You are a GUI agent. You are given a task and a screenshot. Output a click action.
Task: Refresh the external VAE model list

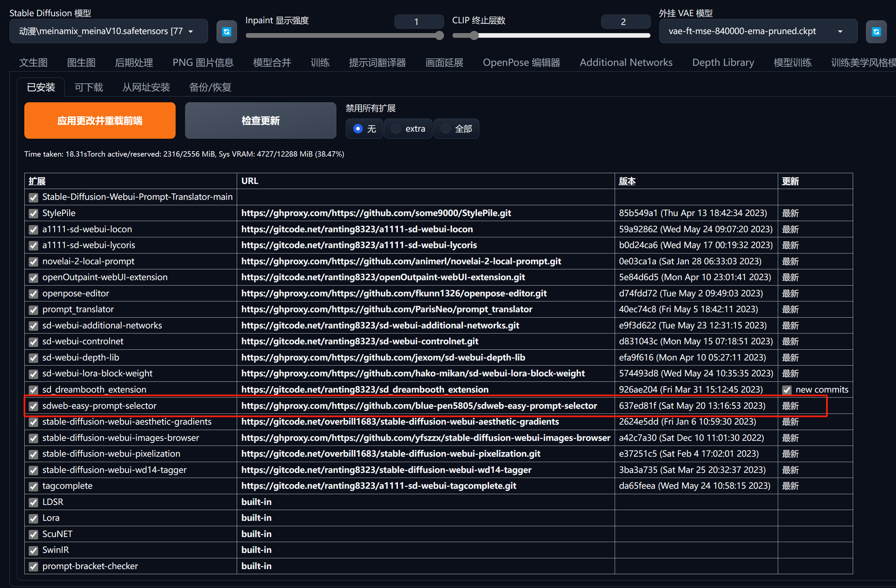(x=876, y=32)
